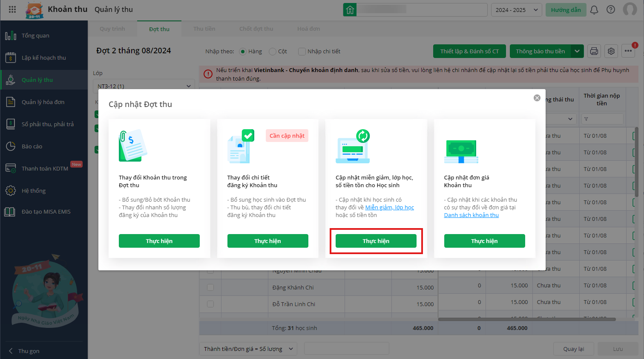
Task: Click the green home icon
Action: 350,10
